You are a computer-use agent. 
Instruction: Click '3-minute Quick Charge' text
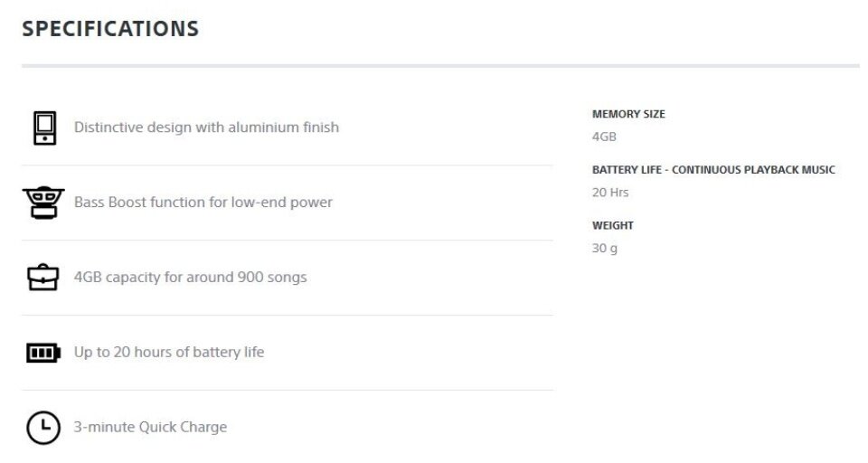pyautogui.click(x=151, y=427)
